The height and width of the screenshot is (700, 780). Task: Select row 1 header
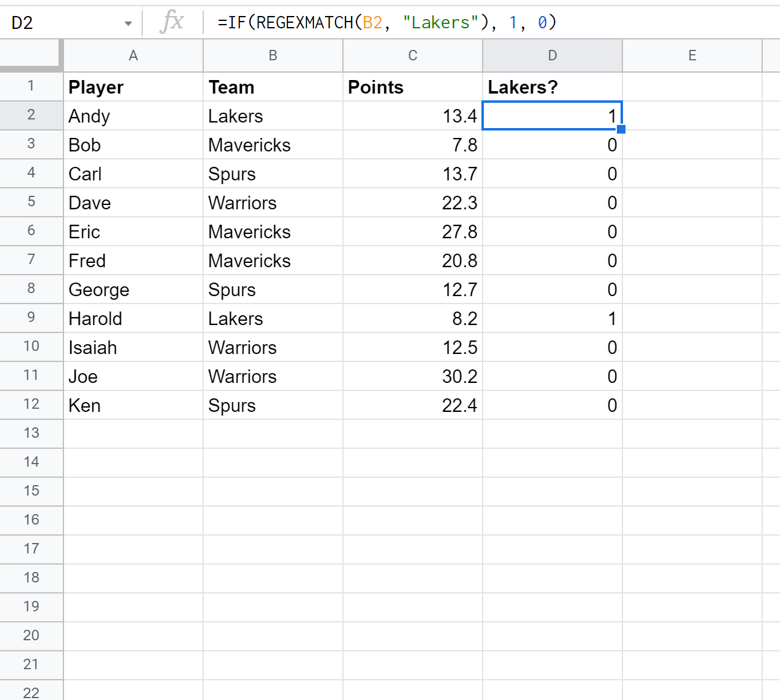[31, 86]
